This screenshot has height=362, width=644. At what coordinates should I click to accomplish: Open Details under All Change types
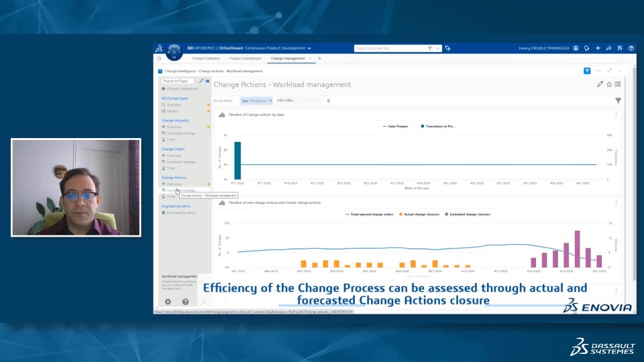click(170, 111)
